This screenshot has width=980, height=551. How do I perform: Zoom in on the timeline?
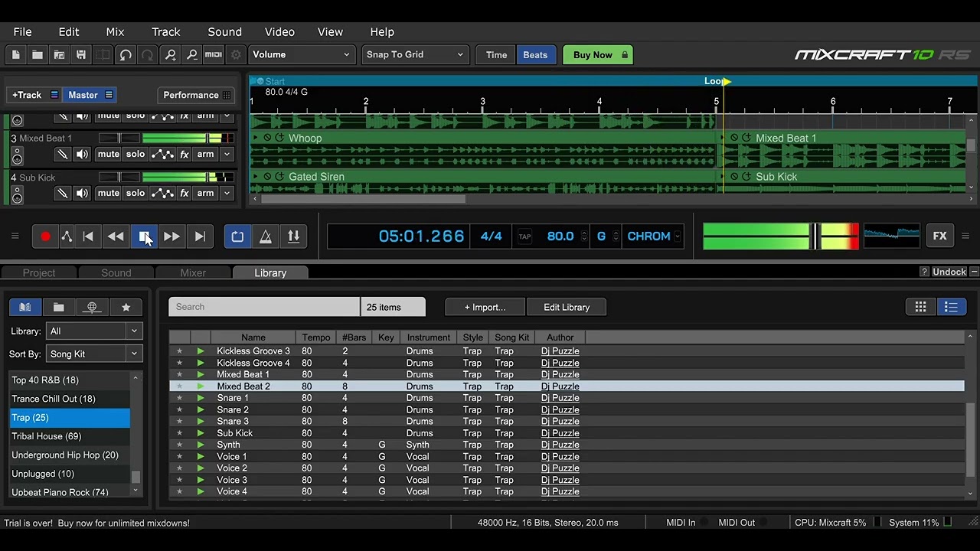point(170,54)
